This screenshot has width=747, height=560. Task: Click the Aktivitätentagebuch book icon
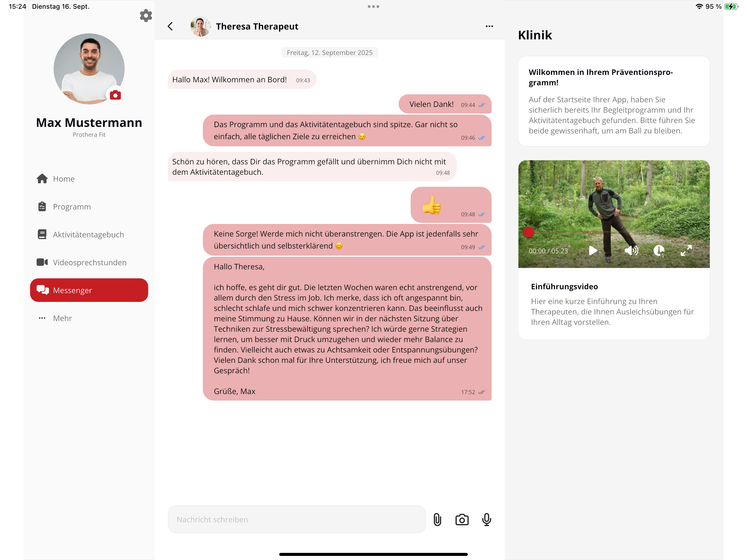click(42, 234)
